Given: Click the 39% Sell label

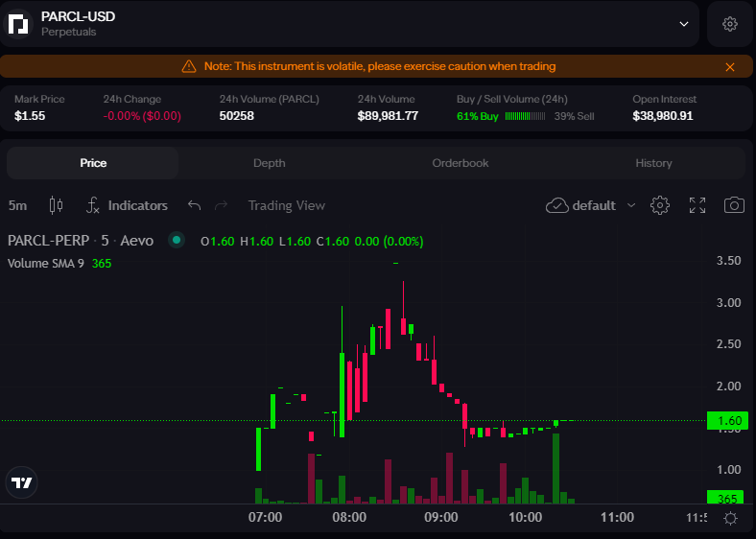Looking at the screenshot, I should (x=574, y=116).
